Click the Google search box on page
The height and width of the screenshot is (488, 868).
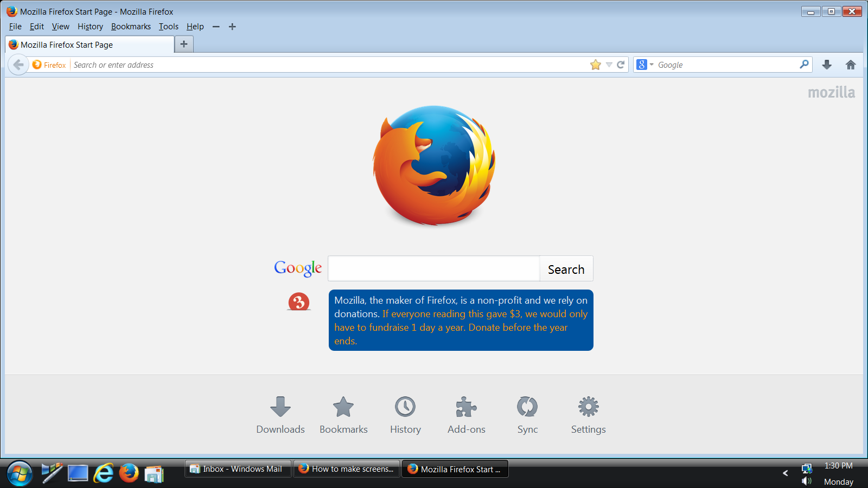pos(434,268)
